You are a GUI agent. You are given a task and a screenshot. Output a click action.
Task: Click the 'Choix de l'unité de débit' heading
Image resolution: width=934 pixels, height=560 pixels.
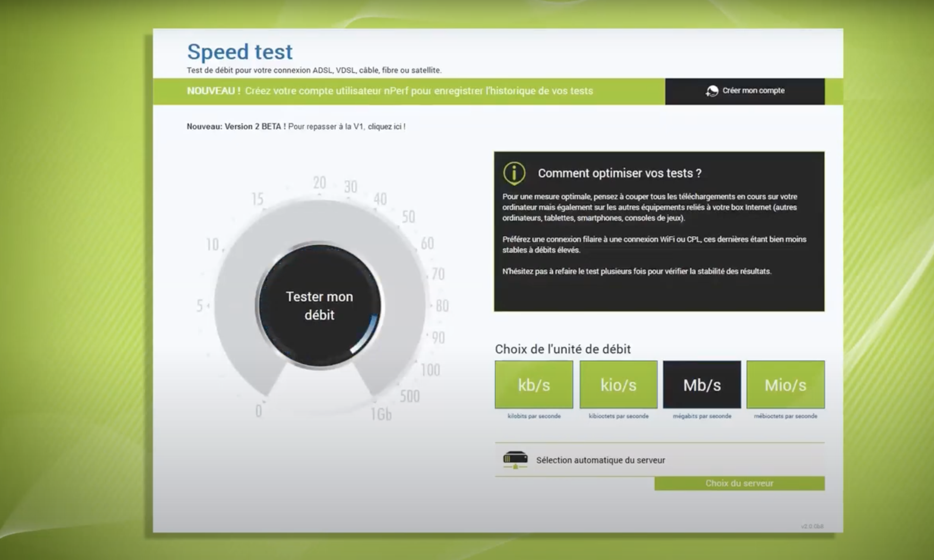[x=563, y=349]
